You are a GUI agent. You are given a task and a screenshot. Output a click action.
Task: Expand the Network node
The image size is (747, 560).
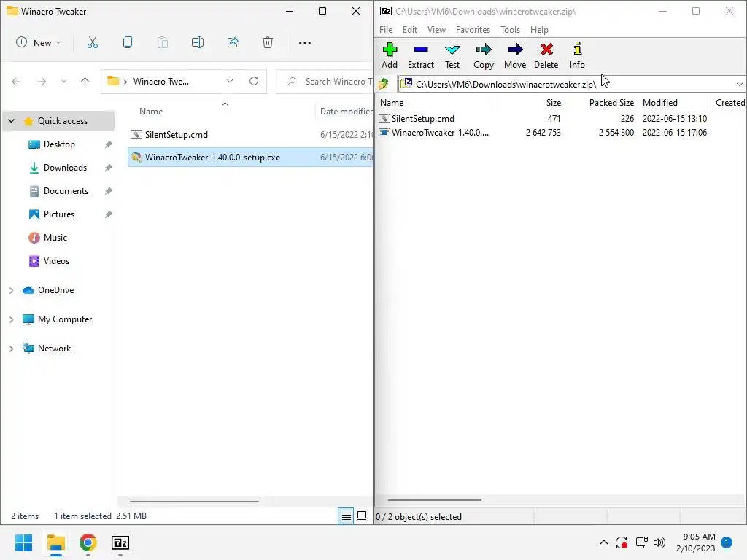12,349
